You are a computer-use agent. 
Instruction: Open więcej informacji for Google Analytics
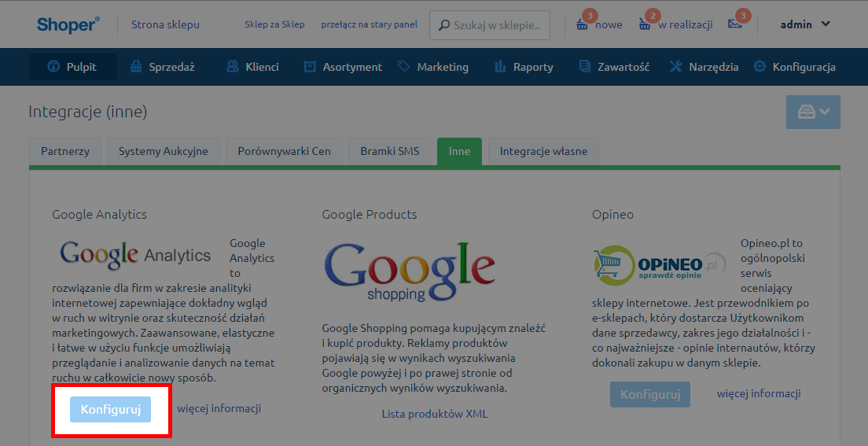[219, 409]
